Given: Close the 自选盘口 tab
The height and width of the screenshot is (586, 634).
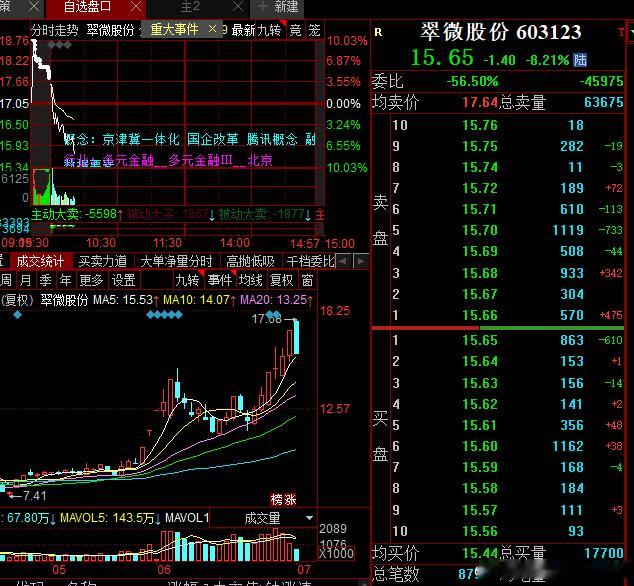Looking at the screenshot, I should coord(136,6).
